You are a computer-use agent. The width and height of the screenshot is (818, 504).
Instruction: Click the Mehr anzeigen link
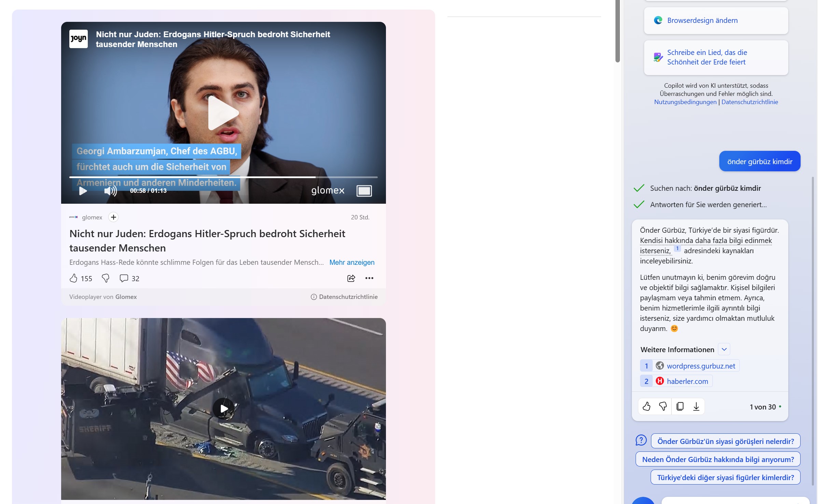tap(352, 262)
